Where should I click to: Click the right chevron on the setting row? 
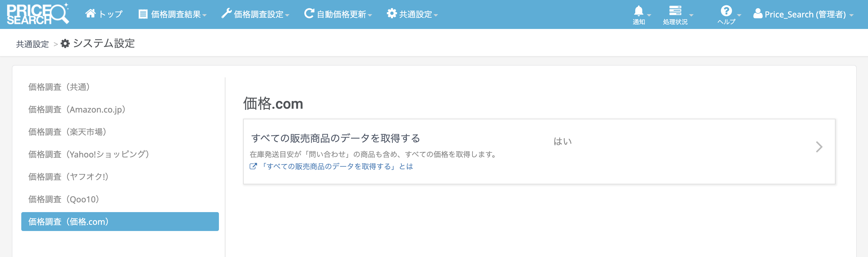tap(819, 147)
